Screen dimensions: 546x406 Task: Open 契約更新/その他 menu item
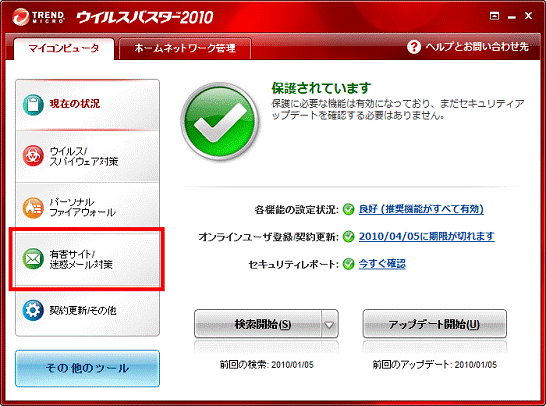coord(87,310)
